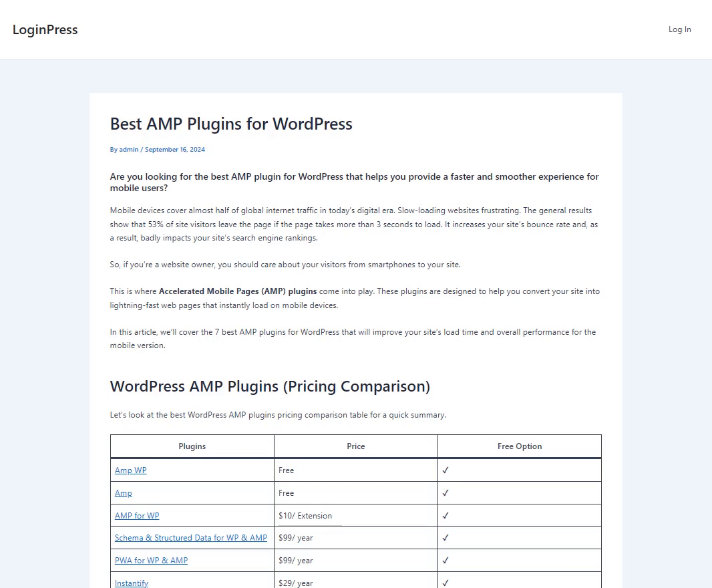Click the paragraph starting "Mobile devices cover almost half"
This screenshot has width=712, height=588.
tap(354, 224)
